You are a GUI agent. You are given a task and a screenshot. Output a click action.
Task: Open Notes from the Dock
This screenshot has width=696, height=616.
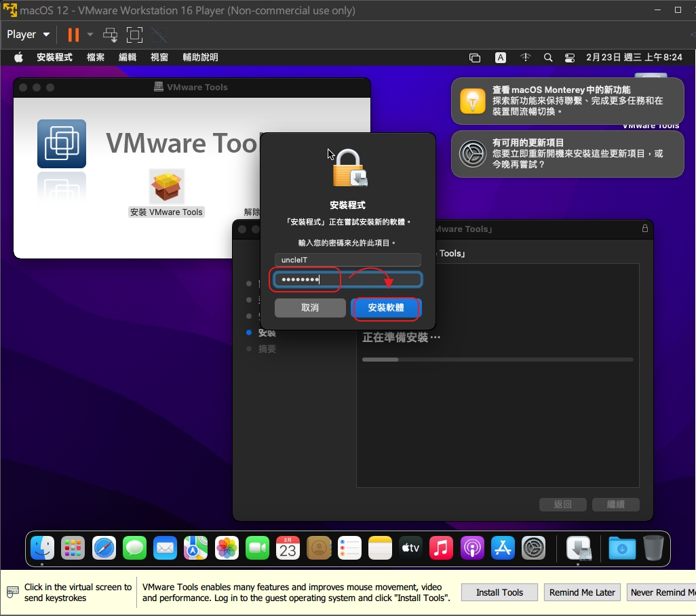coord(381,548)
